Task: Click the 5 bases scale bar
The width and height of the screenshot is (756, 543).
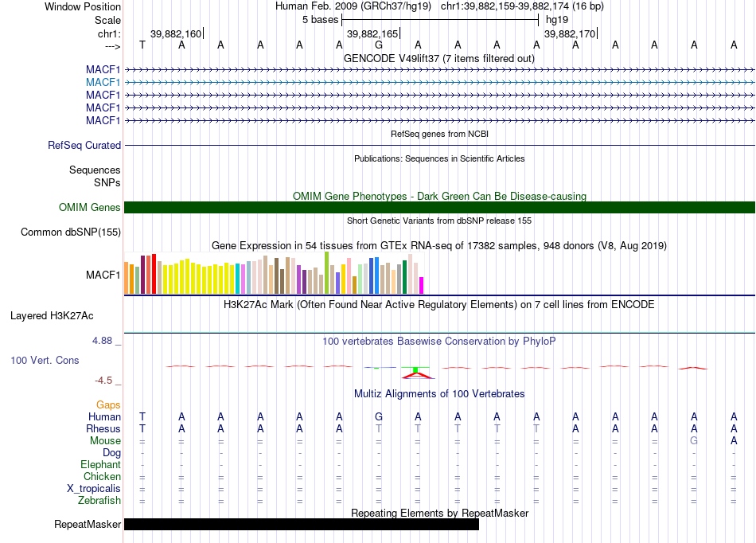Action: (x=440, y=20)
